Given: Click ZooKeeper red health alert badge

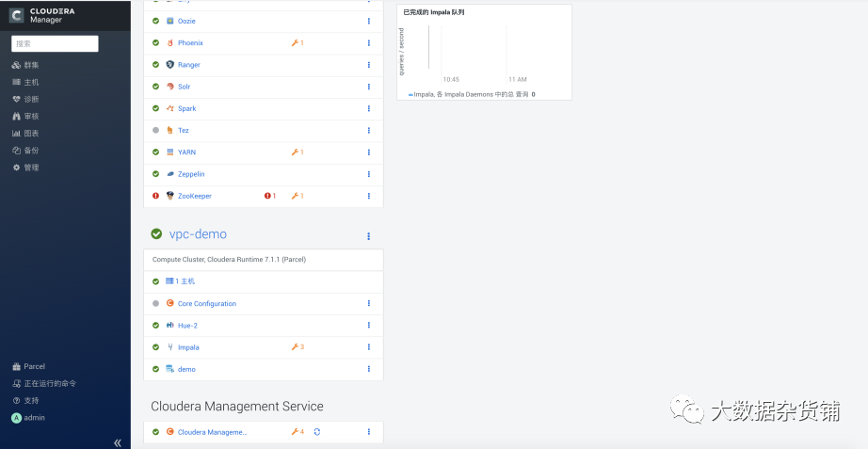Looking at the screenshot, I should click(x=270, y=196).
